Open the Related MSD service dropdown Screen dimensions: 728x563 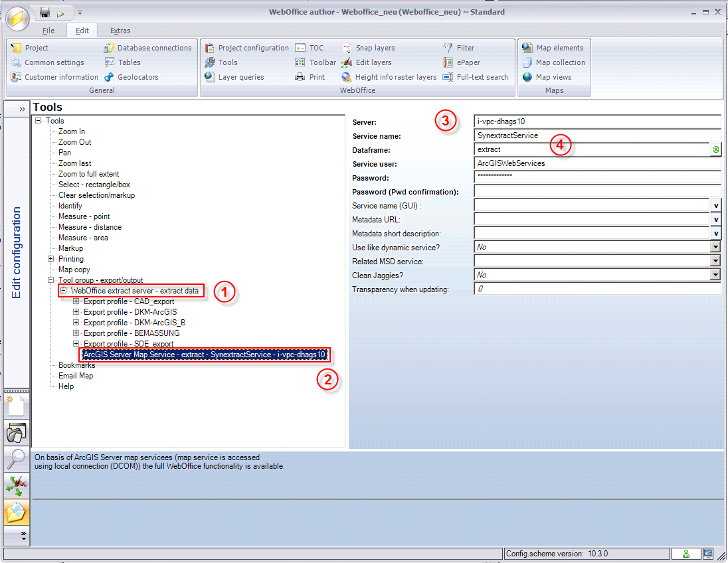[715, 261]
